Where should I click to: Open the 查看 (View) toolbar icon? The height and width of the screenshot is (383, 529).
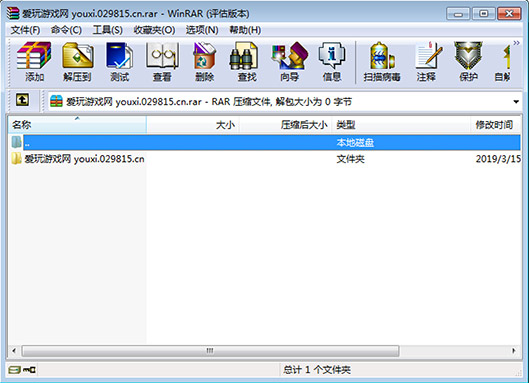pos(162,61)
